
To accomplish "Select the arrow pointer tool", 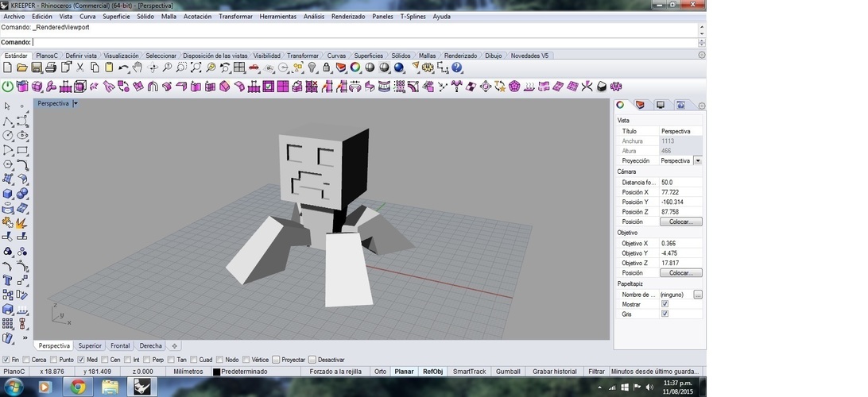I will (x=8, y=106).
